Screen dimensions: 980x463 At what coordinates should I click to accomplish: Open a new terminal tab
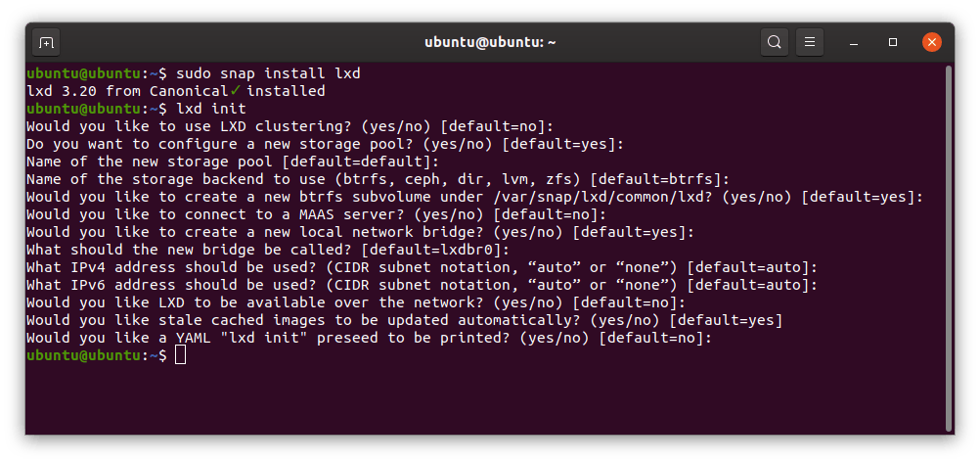(46, 42)
